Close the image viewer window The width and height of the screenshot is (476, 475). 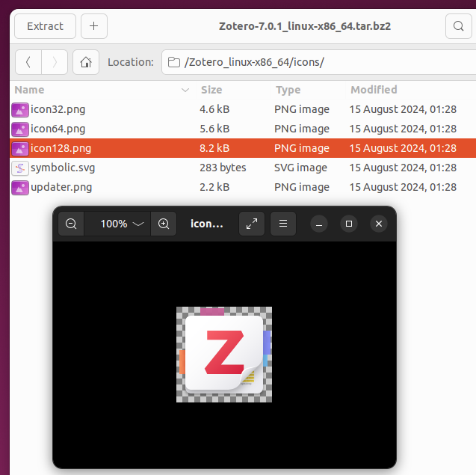(x=379, y=224)
